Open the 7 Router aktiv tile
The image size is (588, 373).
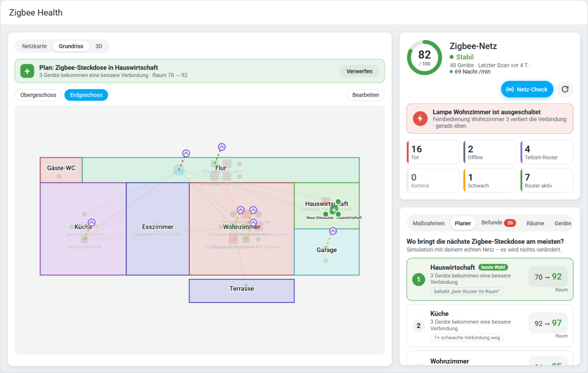click(x=547, y=180)
